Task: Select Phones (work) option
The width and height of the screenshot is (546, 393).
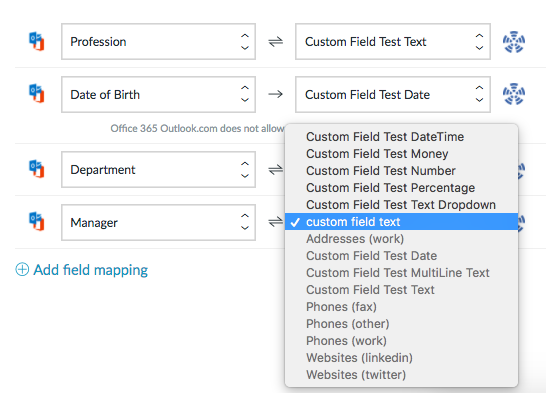Action: click(x=401, y=341)
